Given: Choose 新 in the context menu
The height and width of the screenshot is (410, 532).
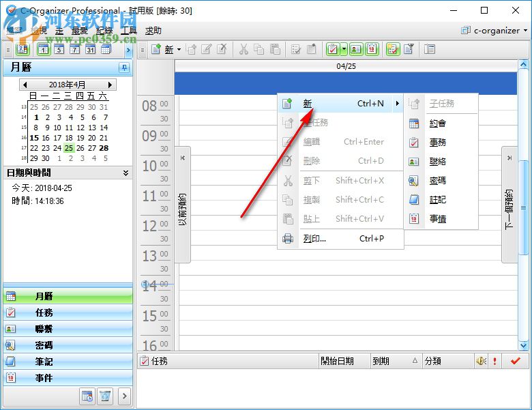Looking at the screenshot, I should 340,104.
